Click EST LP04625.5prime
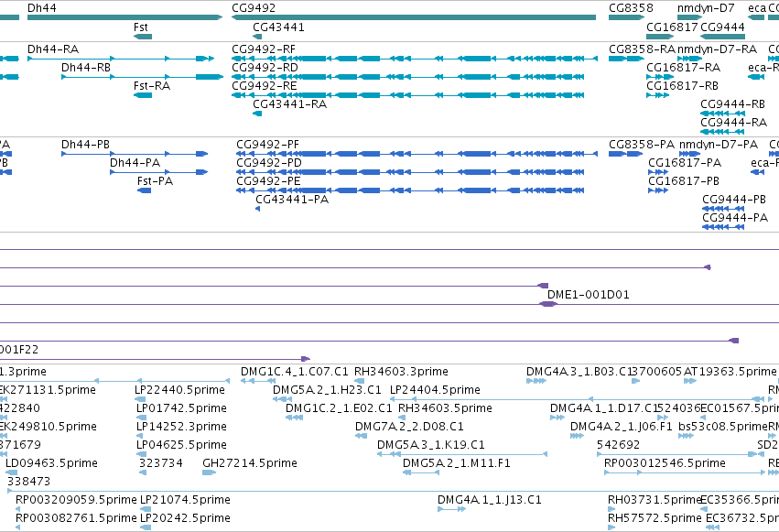779x532 pixels. (141, 454)
